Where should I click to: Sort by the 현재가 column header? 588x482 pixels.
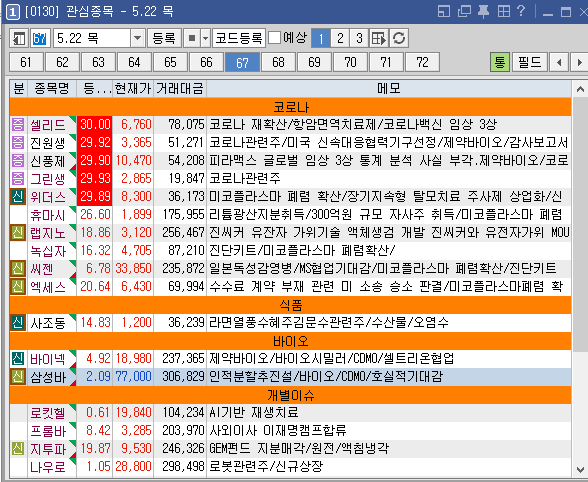(x=133, y=89)
